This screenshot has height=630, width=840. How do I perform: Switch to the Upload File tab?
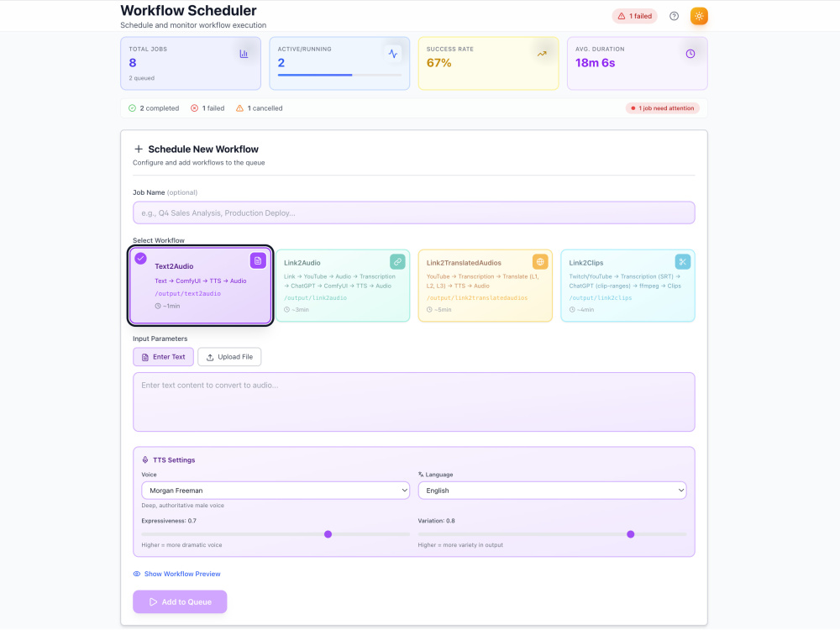229,357
